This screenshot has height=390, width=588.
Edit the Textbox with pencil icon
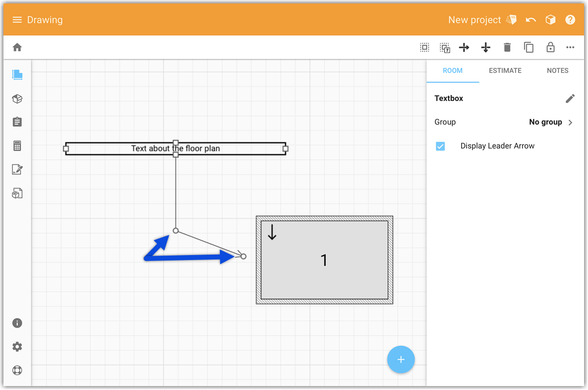[570, 98]
